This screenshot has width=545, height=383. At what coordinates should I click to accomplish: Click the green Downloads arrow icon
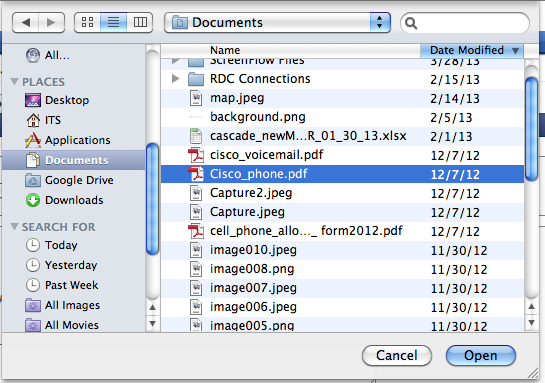33,200
